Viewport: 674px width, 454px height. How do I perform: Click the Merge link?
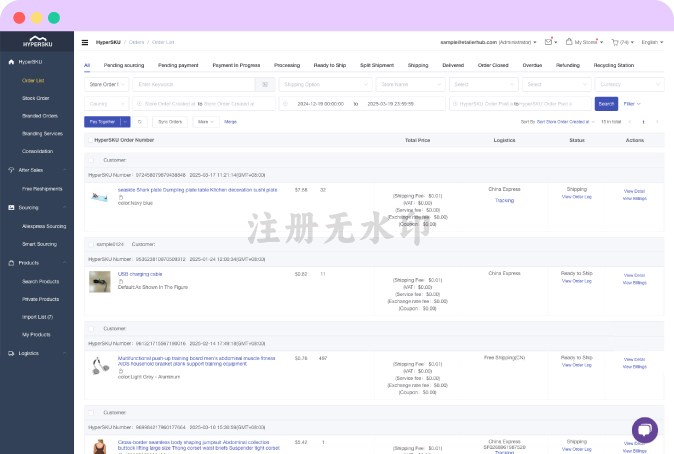pos(230,122)
